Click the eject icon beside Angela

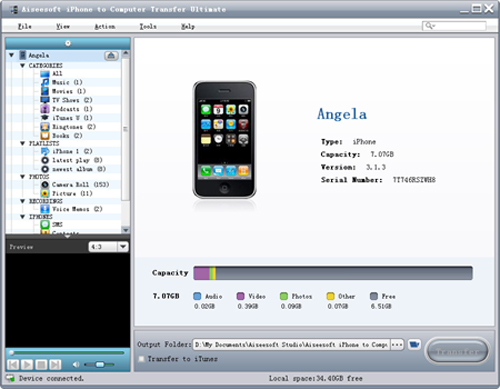tap(111, 56)
